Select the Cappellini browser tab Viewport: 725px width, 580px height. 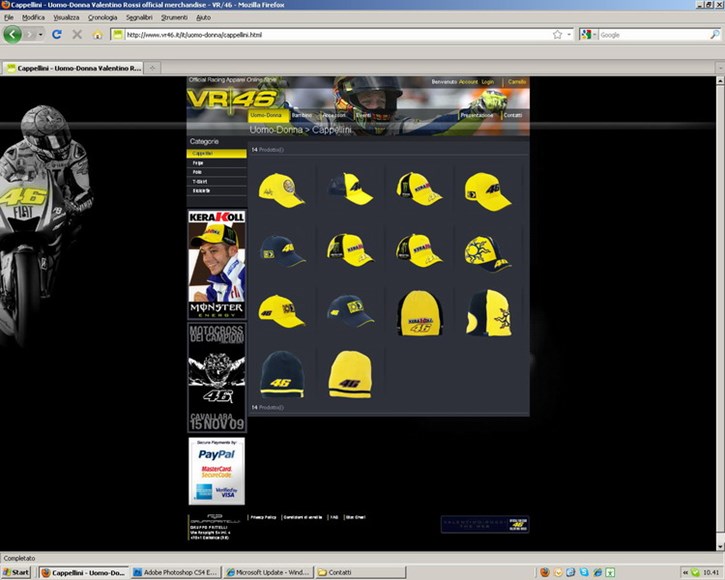[x=73, y=68]
